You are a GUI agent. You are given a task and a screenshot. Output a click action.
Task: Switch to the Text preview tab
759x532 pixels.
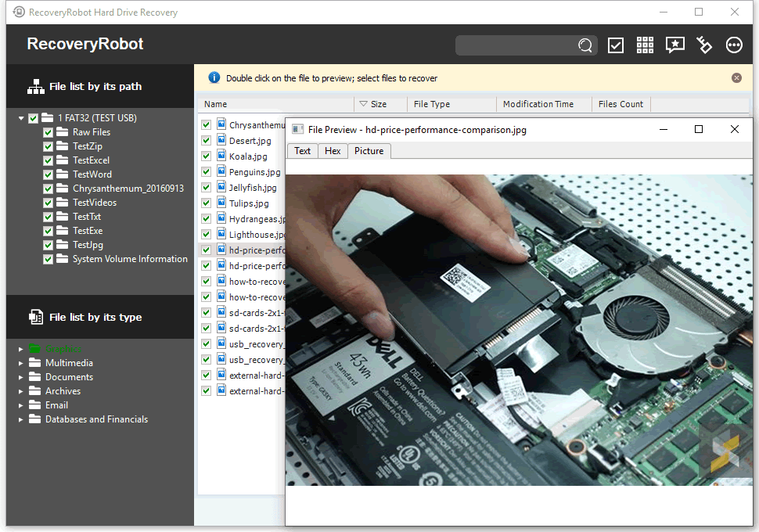click(x=302, y=151)
